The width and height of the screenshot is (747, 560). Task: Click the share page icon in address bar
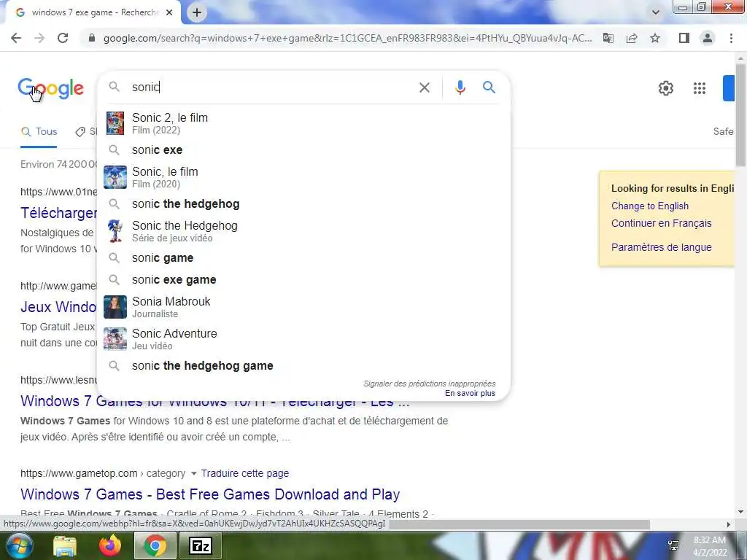(632, 38)
